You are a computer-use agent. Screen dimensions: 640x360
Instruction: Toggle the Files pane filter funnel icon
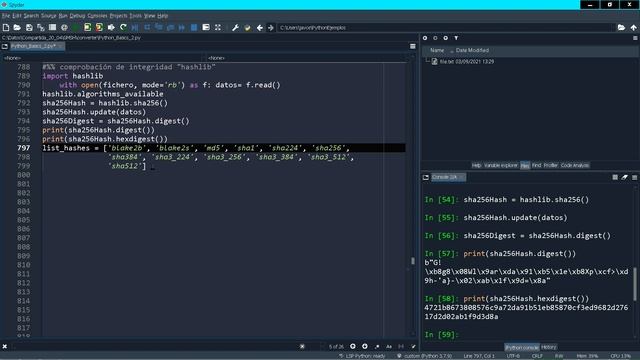pos(456,38)
